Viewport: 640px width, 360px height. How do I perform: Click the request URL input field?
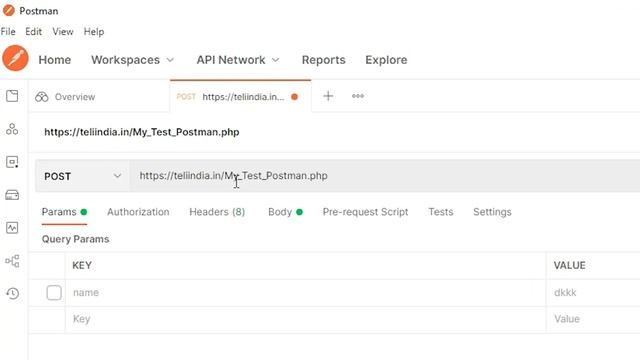click(x=385, y=176)
